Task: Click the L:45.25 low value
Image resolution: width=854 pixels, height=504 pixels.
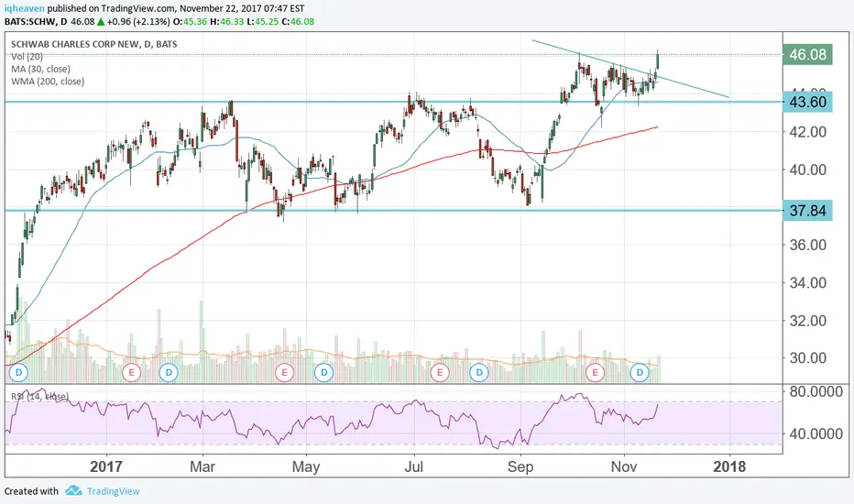Action: coord(262,22)
